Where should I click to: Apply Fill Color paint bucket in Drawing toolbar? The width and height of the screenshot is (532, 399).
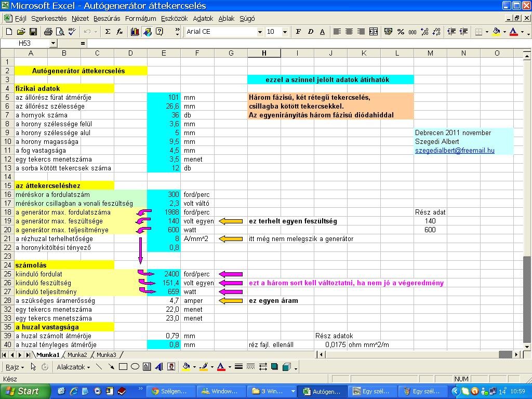pyautogui.click(x=186, y=367)
